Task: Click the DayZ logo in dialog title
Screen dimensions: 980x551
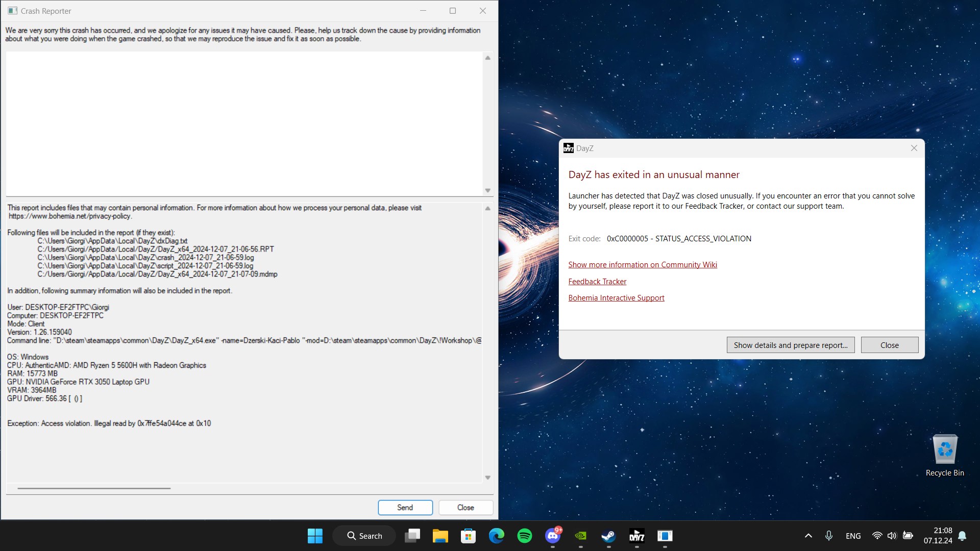Action: (x=569, y=148)
